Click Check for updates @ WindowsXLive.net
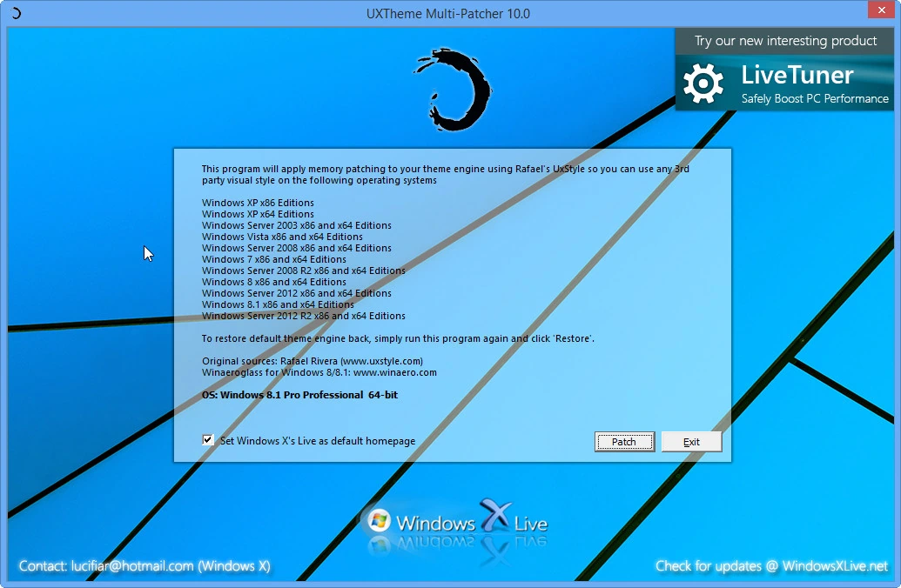Screen dimensions: 901x588 tap(771, 566)
